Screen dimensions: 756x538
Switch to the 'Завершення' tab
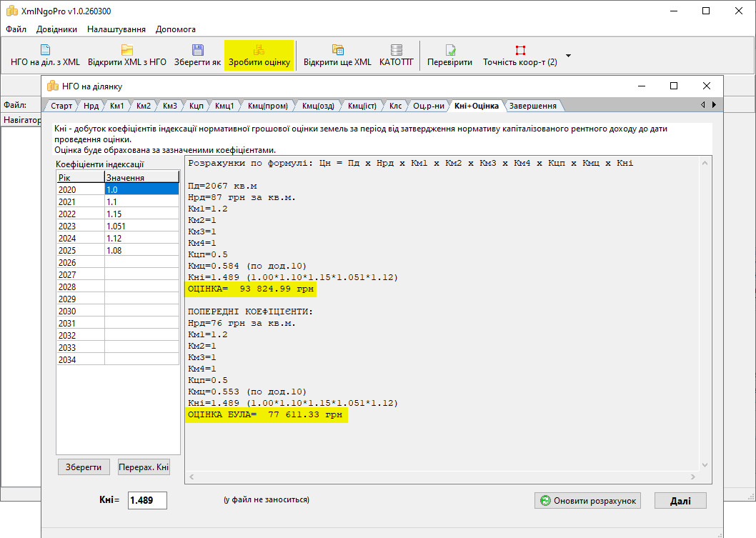[532, 106]
